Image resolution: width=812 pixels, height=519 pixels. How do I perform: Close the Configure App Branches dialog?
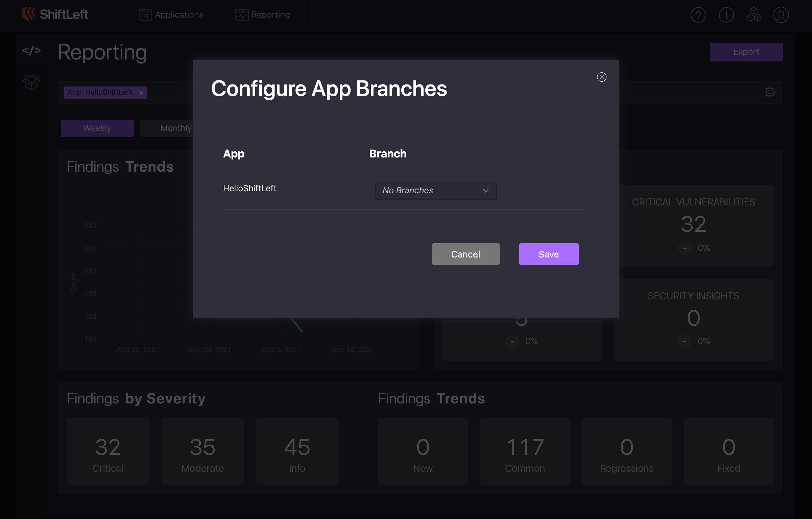tap(601, 77)
